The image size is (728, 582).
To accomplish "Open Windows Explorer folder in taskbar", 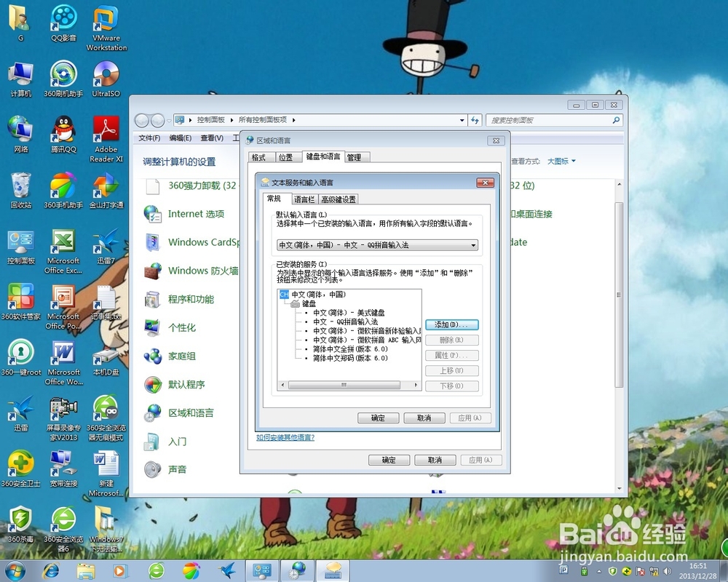I will click(86, 570).
